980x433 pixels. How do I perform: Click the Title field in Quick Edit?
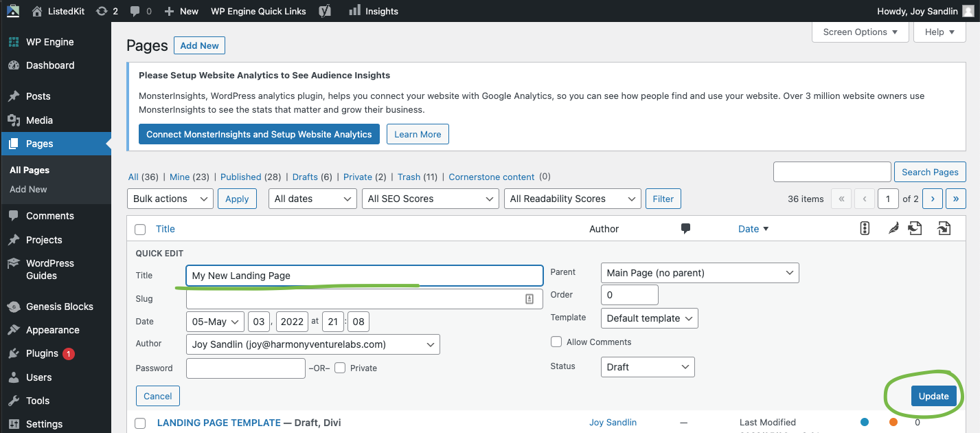365,276
